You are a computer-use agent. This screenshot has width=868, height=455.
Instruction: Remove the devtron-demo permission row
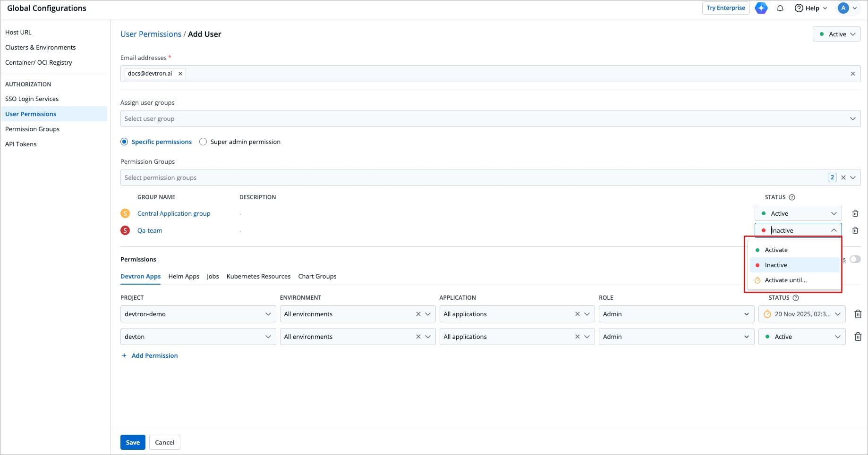(858, 314)
